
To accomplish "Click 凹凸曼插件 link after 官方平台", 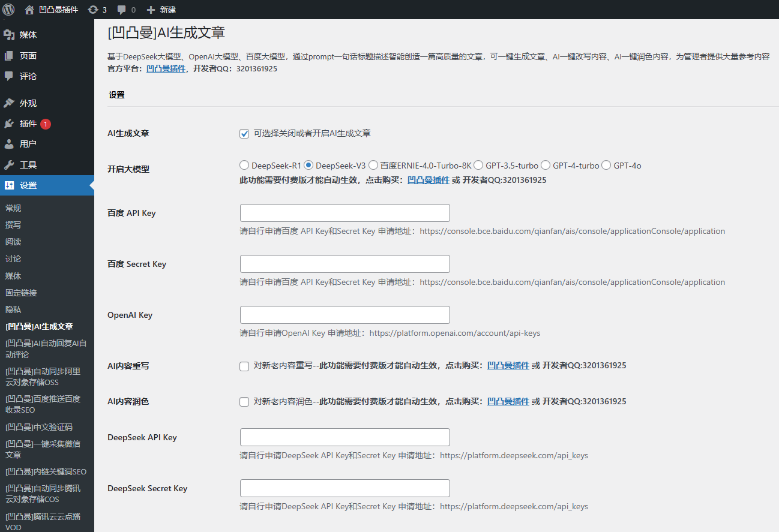I will (x=166, y=69).
